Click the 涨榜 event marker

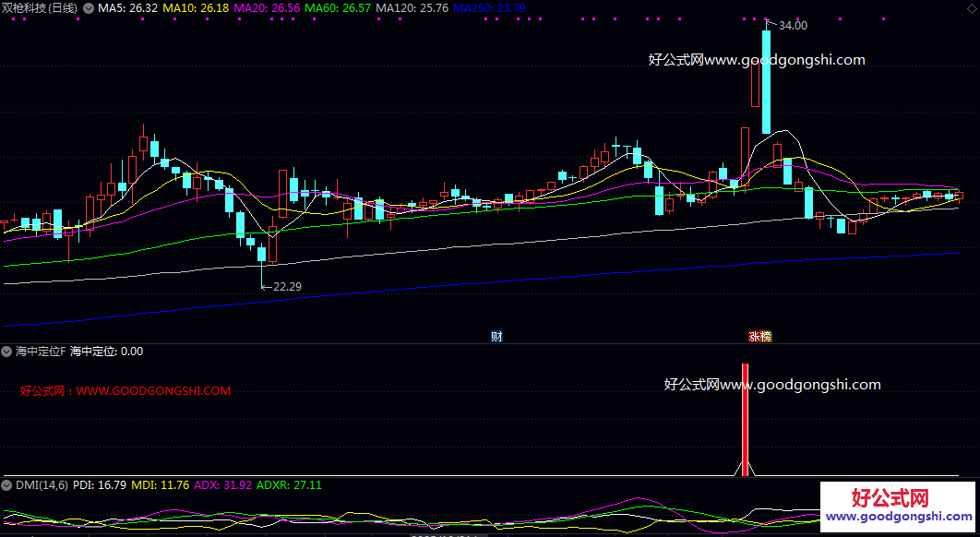pyautogui.click(x=760, y=337)
